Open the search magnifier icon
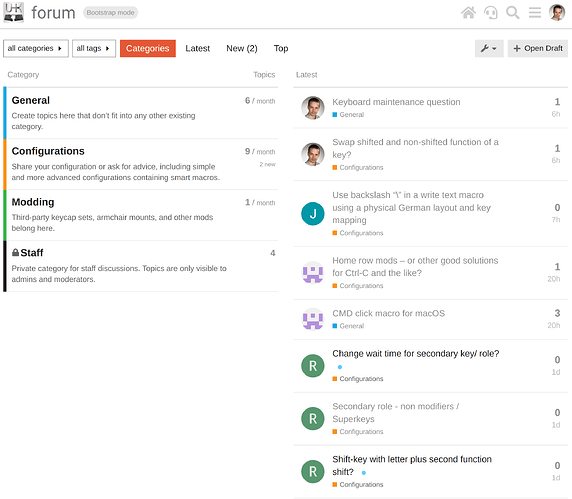This screenshot has width=572, height=499. [x=513, y=12]
